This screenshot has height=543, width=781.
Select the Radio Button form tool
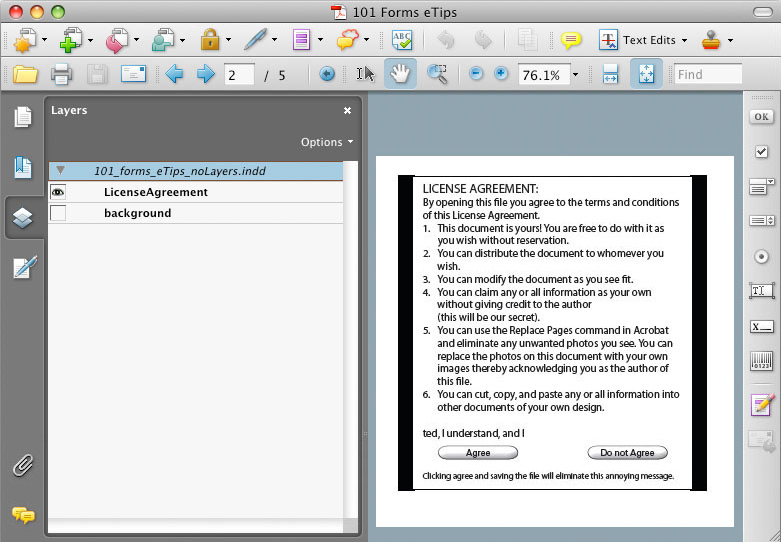[x=761, y=256]
